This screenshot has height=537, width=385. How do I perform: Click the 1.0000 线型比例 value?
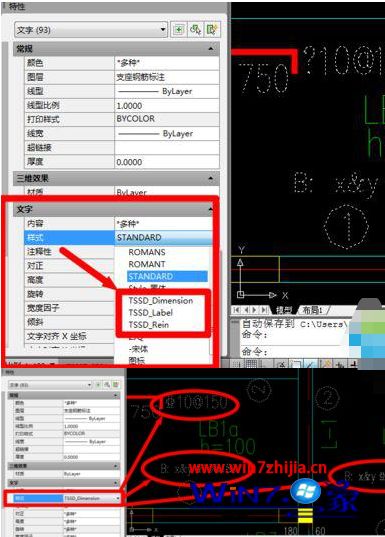pos(167,105)
